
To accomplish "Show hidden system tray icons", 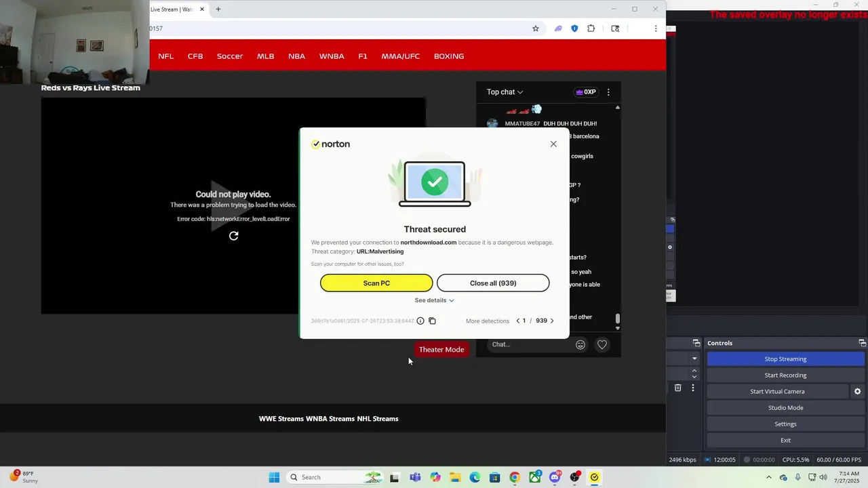I will click(768, 477).
